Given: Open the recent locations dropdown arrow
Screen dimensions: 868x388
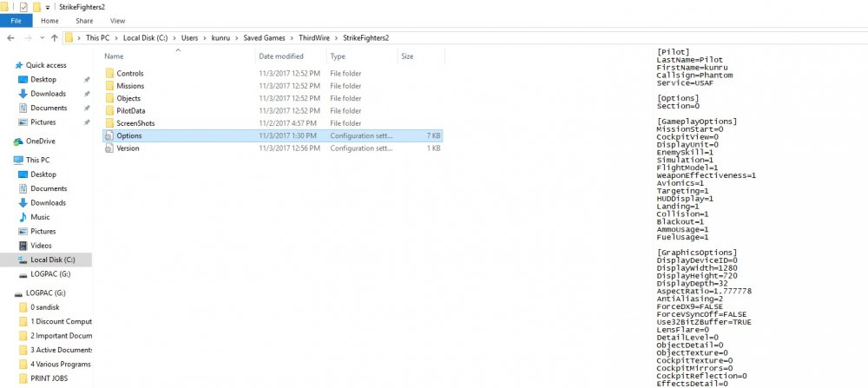Looking at the screenshot, I should [x=42, y=38].
